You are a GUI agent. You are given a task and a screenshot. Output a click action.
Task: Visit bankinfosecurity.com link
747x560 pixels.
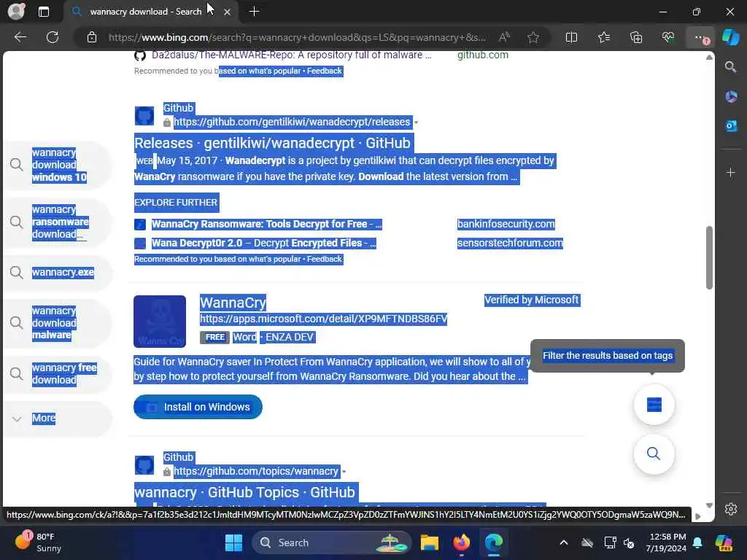pyautogui.click(x=506, y=224)
